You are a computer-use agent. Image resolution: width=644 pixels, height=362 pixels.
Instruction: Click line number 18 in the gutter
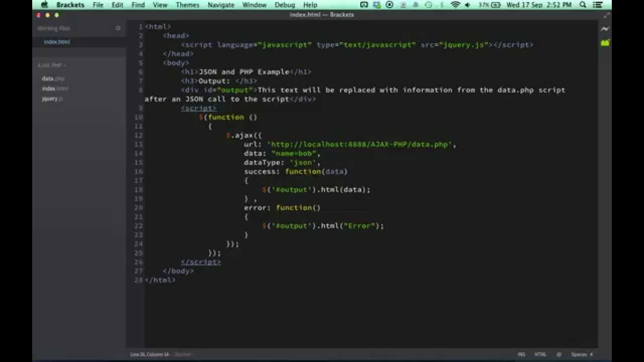click(x=138, y=190)
